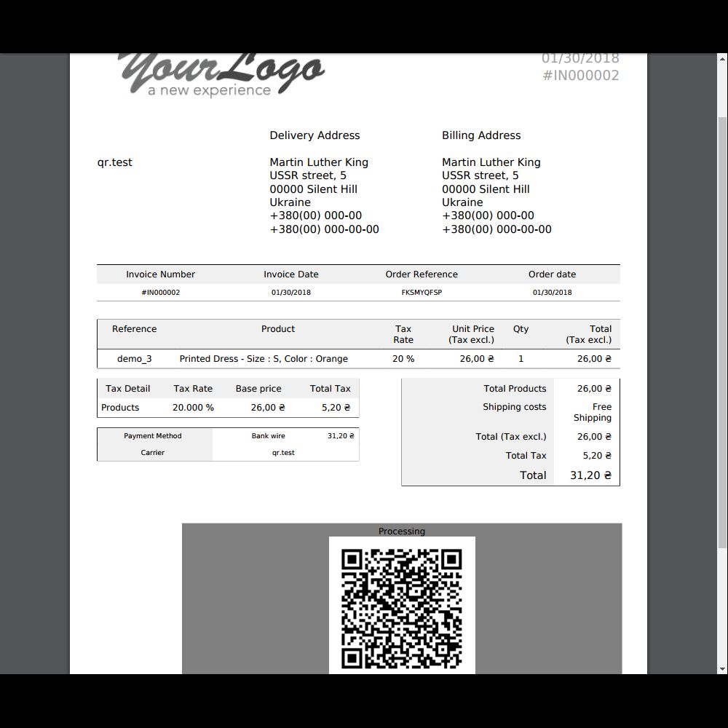Click the 'Order date' column header
This screenshot has width=728, height=728.
click(x=552, y=274)
